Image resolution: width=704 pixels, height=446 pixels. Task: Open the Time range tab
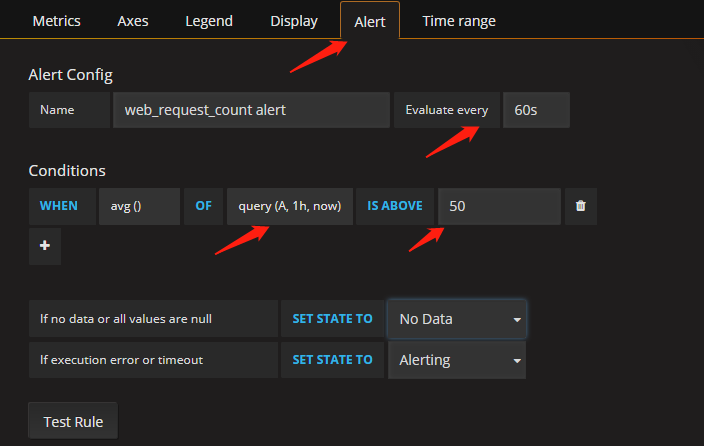458,21
